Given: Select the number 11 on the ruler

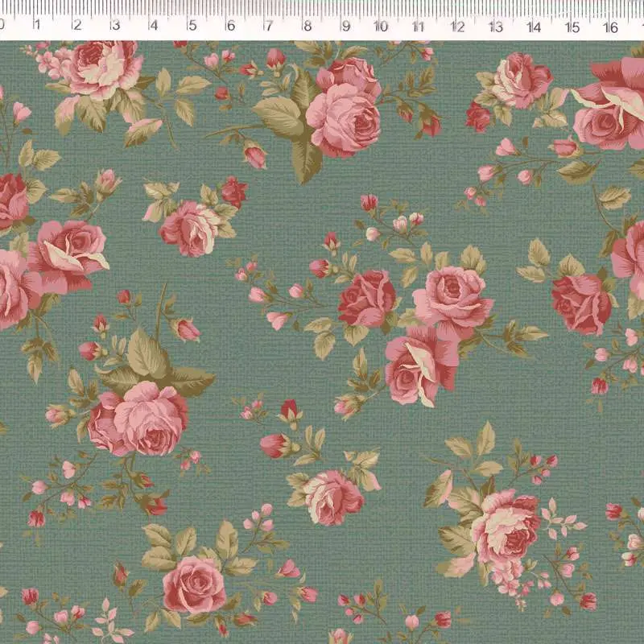Looking at the screenshot, I should (x=419, y=26).
